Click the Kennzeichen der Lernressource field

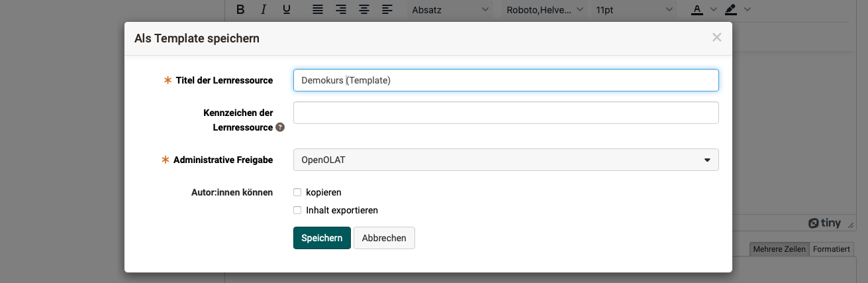pyautogui.click(x=506, y=113)
